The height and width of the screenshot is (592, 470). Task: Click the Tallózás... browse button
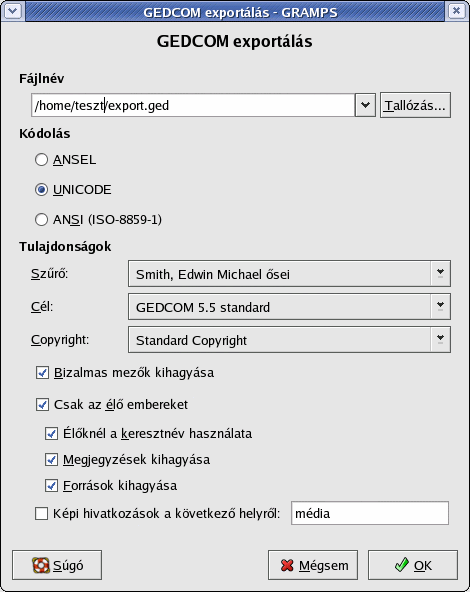(x=415, y=105)
